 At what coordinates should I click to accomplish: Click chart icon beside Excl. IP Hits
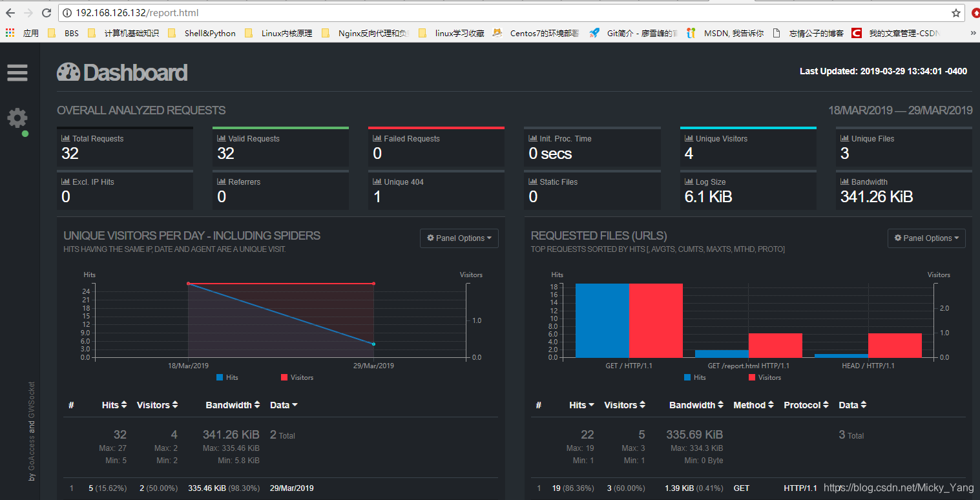coord(65,182)
